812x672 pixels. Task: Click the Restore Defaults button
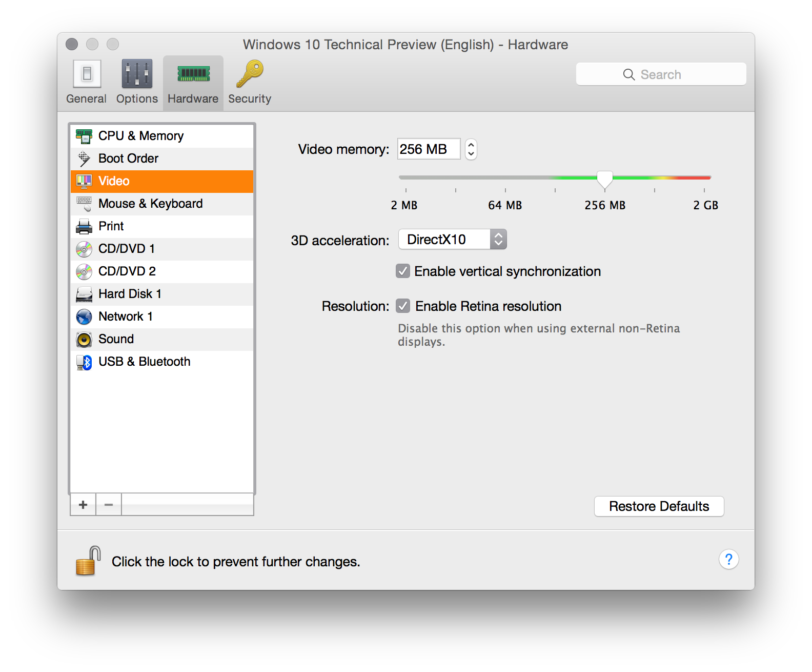coord(659,506)
